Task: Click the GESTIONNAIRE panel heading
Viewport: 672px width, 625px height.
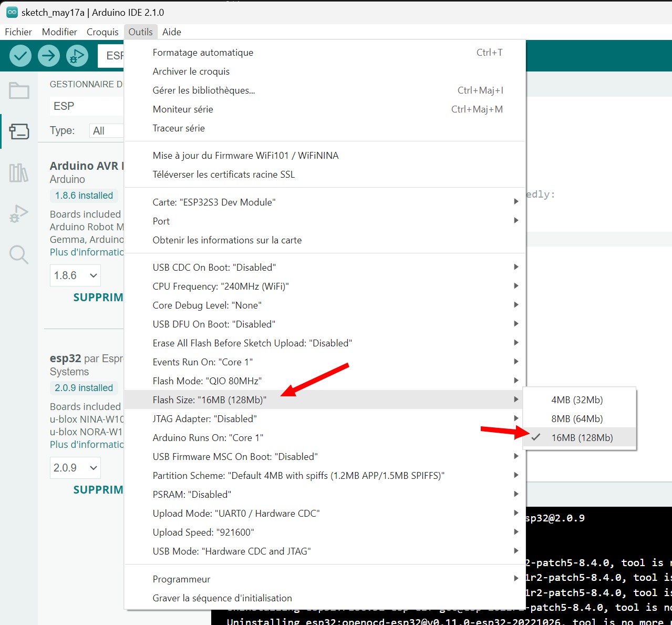Action: pyautogui.click(x=86, y=84)
